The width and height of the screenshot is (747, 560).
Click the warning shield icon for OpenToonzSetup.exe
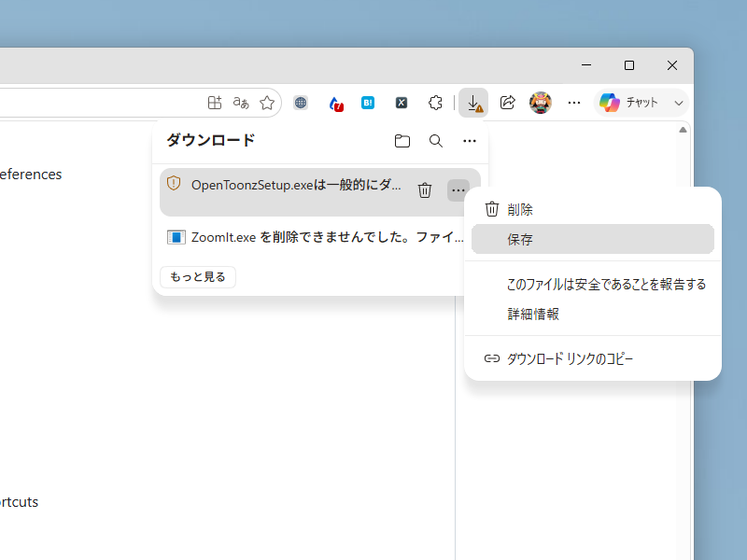(174, 183)
